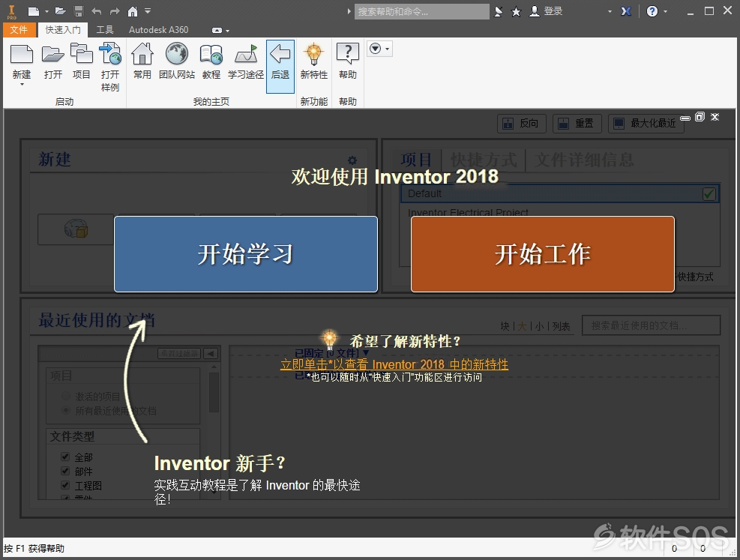Select the 快捷方式 panel tab
This screenshot has height=560, width=740.
[x=484, y=160]
